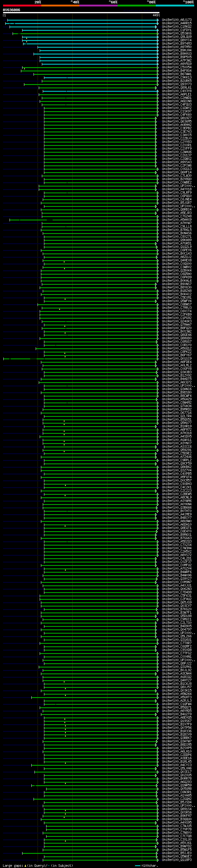Select hit label UniRef100_C1DWY2
The width and height of the screenshot is (197, 868).
coord(176,108)
